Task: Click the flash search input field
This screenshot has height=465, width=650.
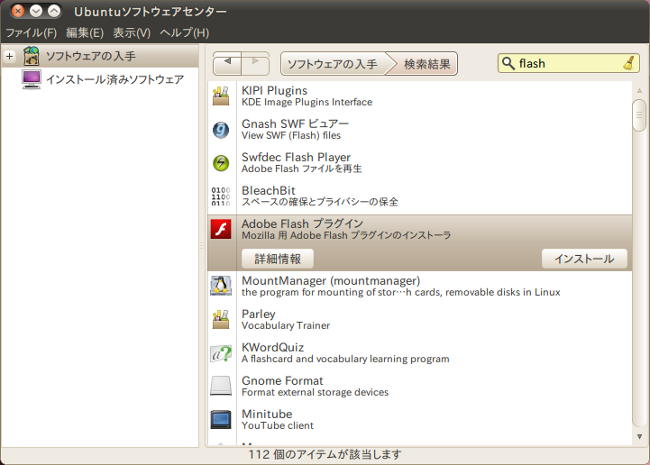Action: 565,63
